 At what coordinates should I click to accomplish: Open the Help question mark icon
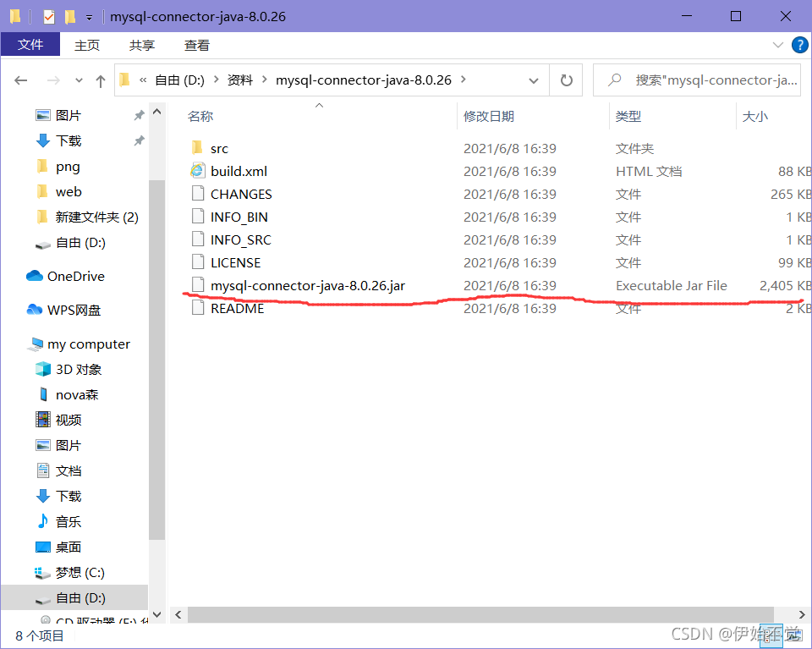pos(799,45)
